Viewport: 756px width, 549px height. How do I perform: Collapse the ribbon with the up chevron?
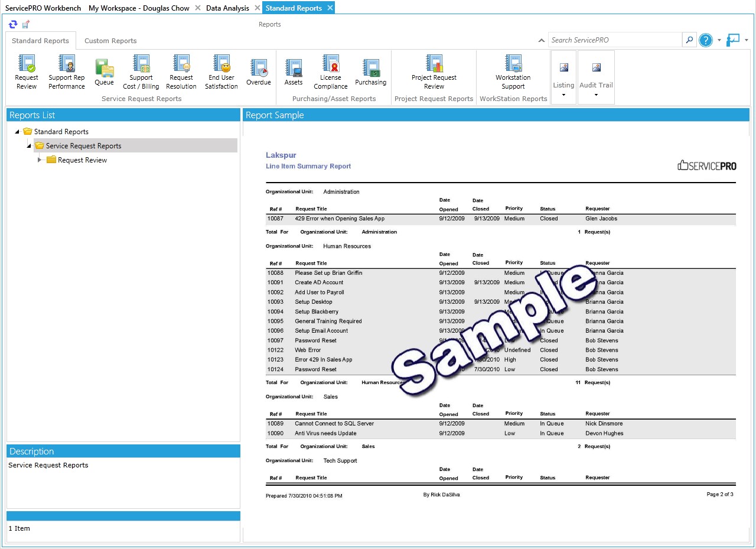pyautogui.click(x=542, y=40)
